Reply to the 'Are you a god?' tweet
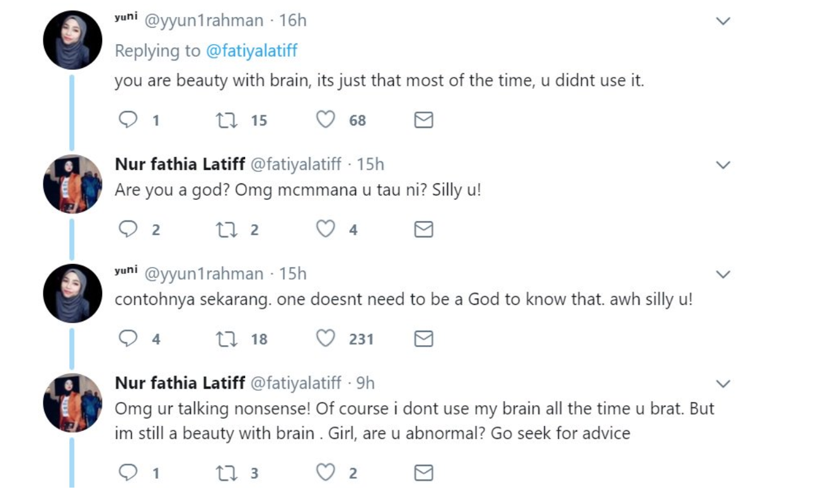This screenshot has height=504, width=824. pos(128,229)
